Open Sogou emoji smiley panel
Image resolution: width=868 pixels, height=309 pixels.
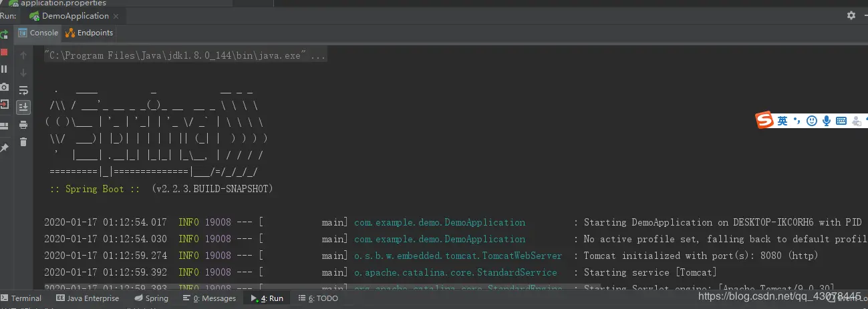click(x=812, y=121)
